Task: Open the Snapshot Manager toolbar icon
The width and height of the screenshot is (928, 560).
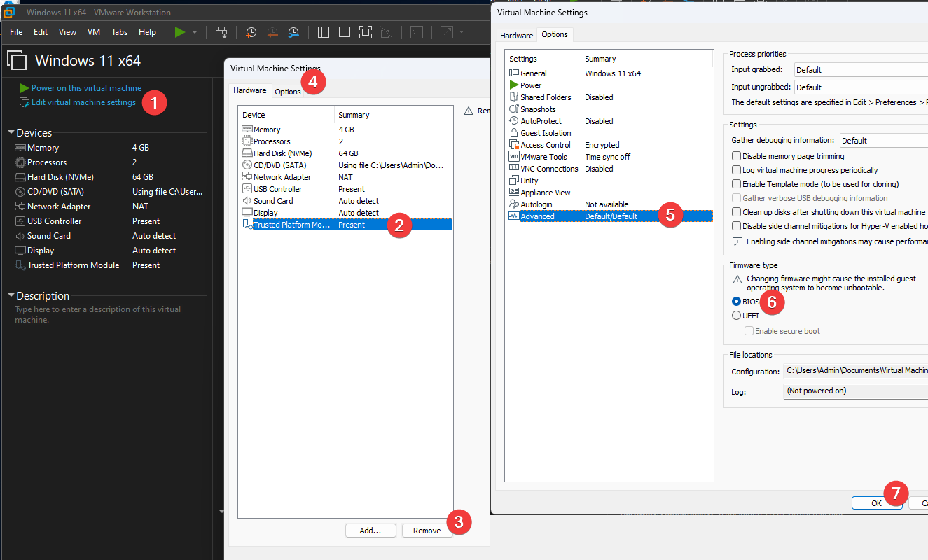Action: point(294,32)
